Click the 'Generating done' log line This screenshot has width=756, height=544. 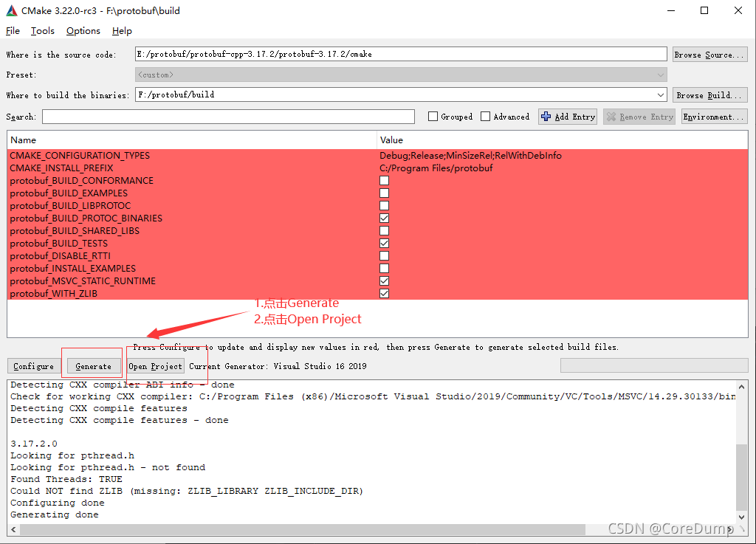click(55, 514)
